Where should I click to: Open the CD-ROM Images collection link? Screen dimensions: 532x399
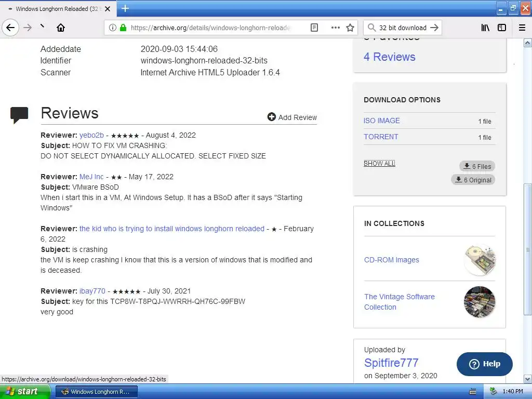pos(392,260)
